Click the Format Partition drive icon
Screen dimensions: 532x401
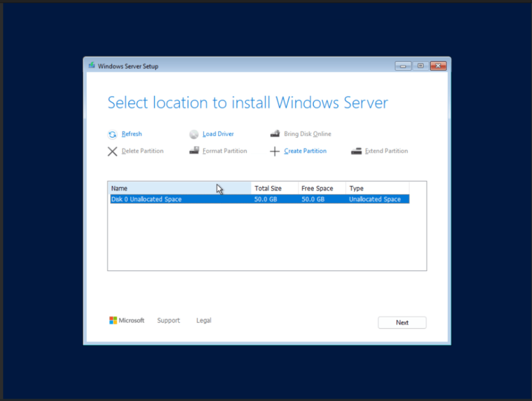tap(194, 151)
